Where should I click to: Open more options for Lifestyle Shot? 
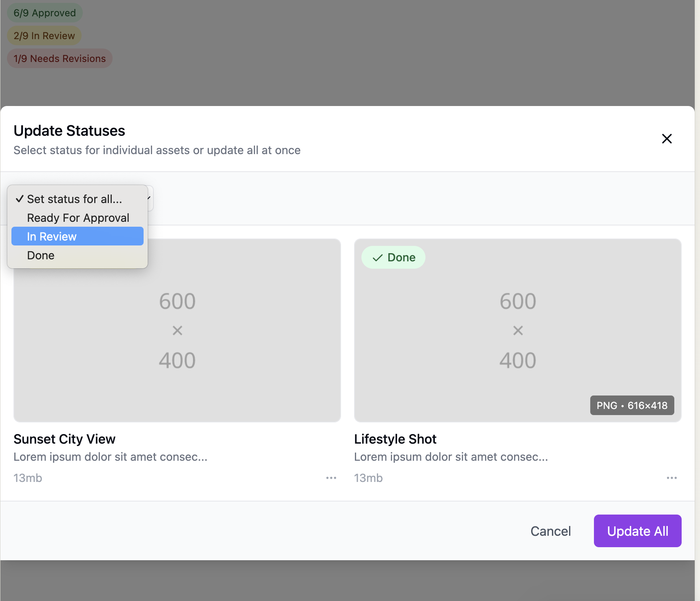coord(671,478)
